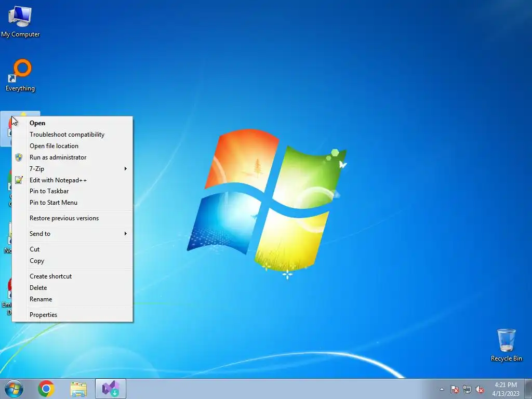Select the Everything search shortcut icon

(20, 75)
